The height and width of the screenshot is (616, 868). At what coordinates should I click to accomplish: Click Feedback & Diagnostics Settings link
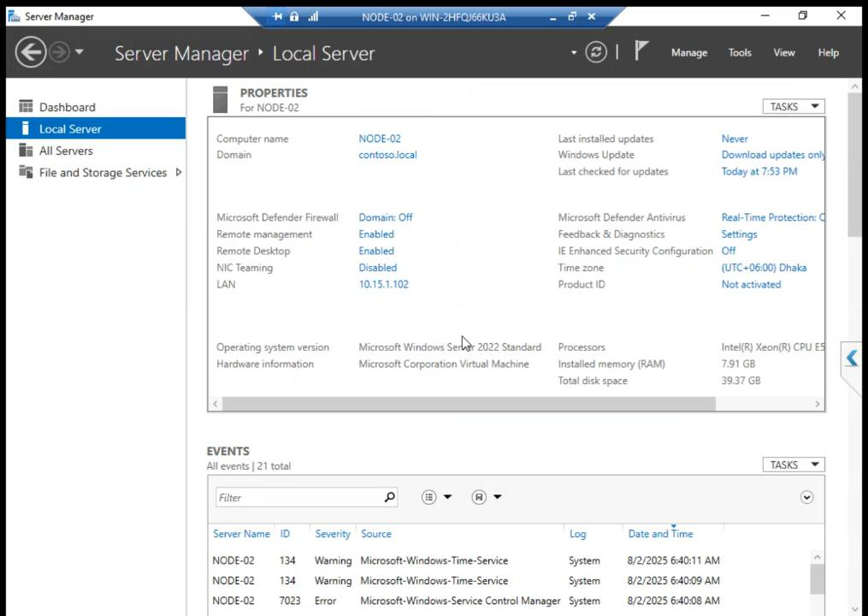pyautogui.click(x=739, y=234)
